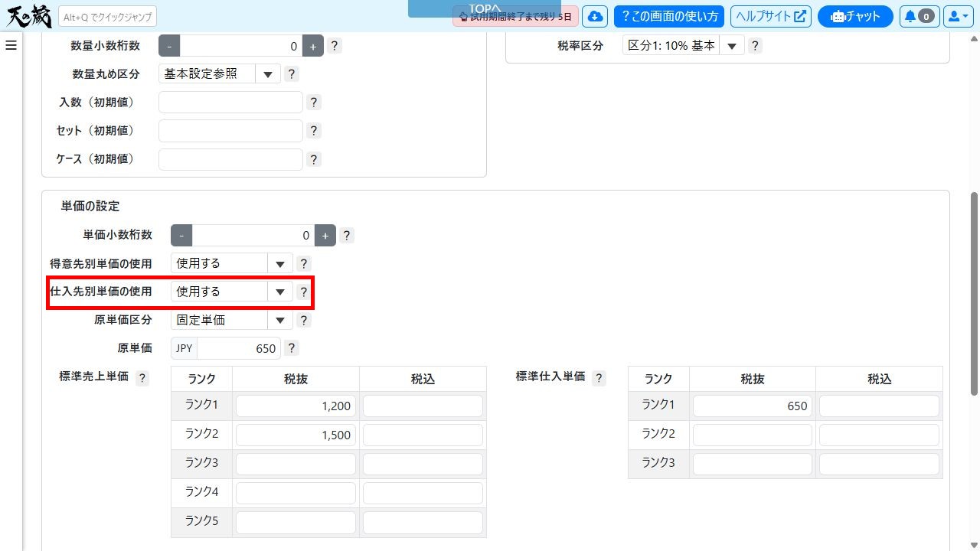Click 標準売上単価 ランク2 税抜 field
The image size is (980, 551).
tap(296, 435)
